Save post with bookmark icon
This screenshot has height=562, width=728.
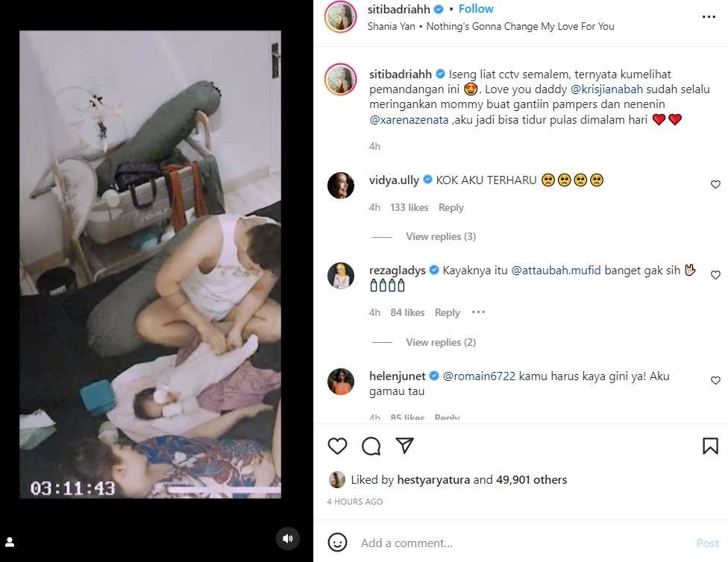coord(710,446)
